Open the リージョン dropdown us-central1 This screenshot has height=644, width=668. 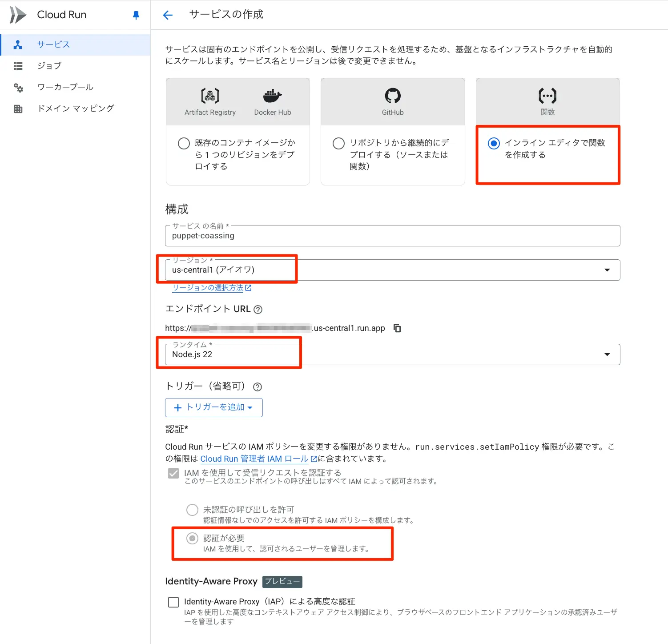coord(392,270)
